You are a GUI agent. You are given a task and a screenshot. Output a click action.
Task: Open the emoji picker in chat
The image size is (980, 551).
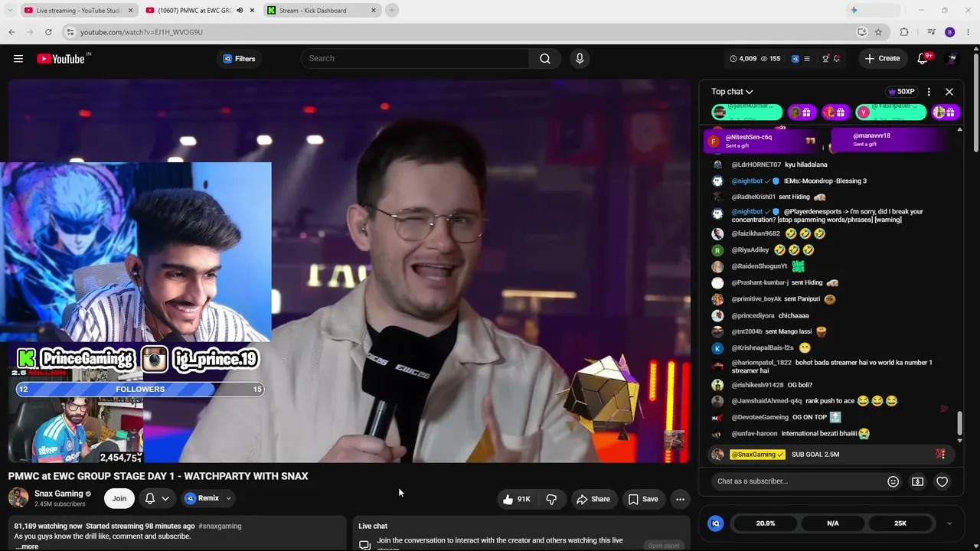(x=893, y=481)
